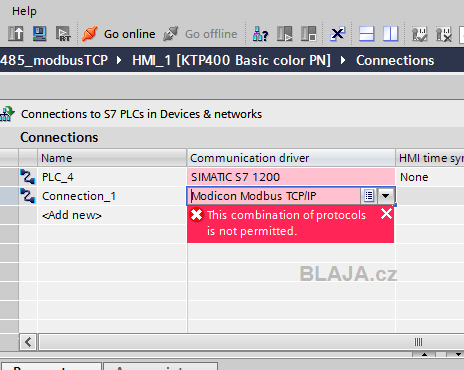Click the upload from device toolbar icon
Image resolution: width=464 pixels, height=370 pixels.
pos(16,34)
